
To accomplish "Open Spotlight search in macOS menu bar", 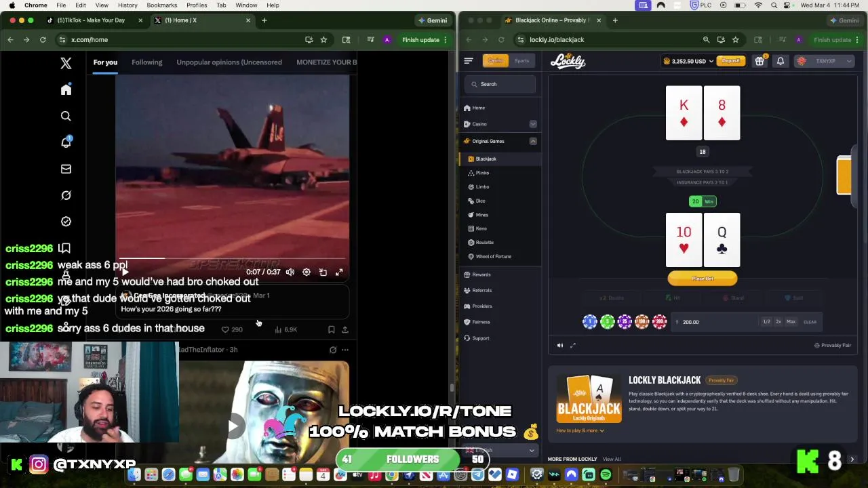I will coord(774,5).
